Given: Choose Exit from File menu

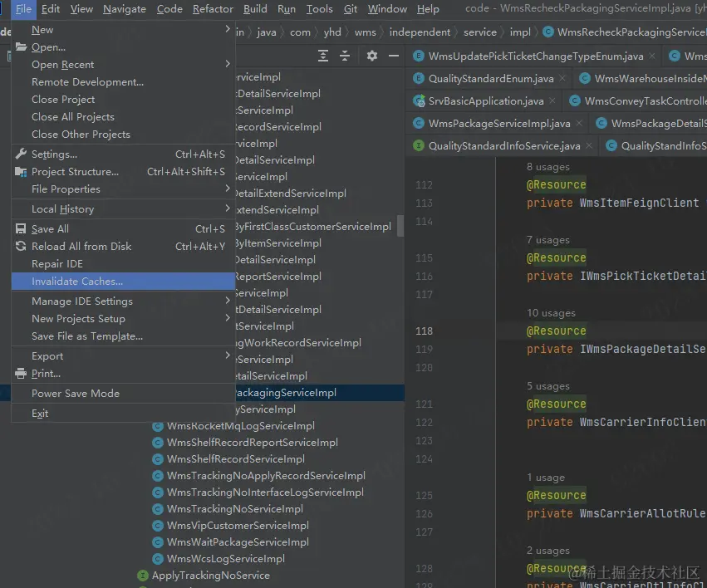Looking at the screenshot, I should pyautogui.click(x=123, y=413).
